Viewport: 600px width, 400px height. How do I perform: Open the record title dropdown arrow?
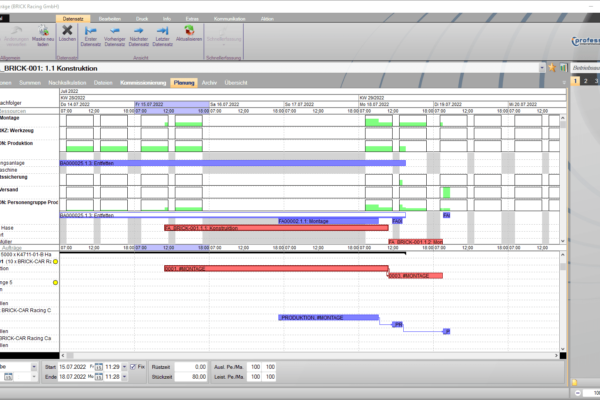pyautogui.click(x=542, y=68)
